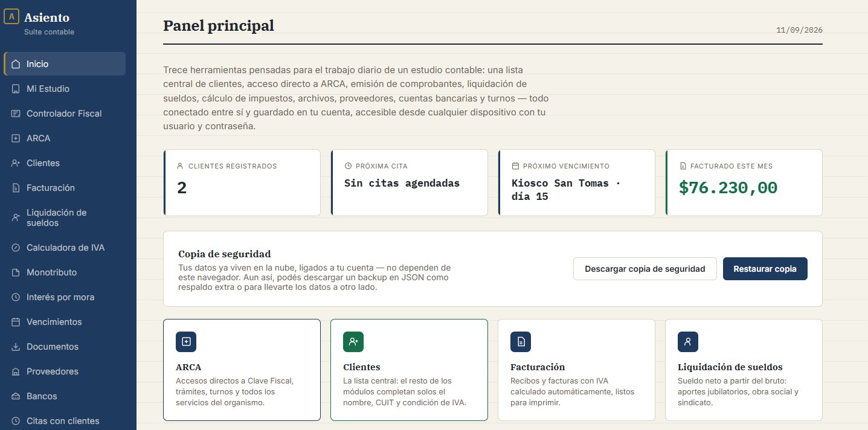Click the Facturación card's document icon
The height and width of the screenshot is (430, 868).
pyautogui.click(x=521, y=342)
